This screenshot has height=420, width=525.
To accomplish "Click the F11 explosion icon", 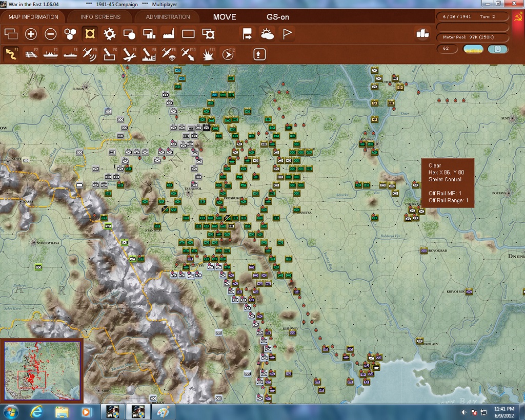I will pyautogui.click(x=208, y=54).
